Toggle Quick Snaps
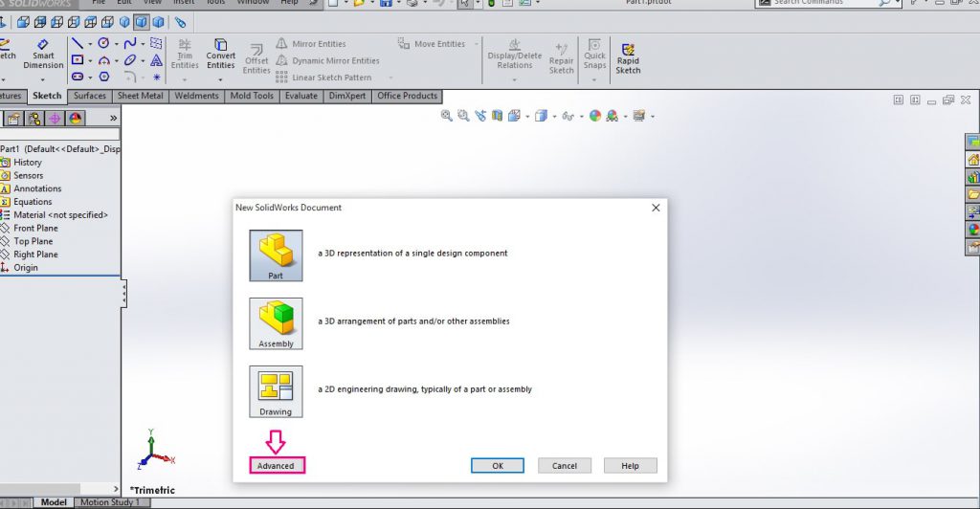The height and width of the screenshot is (509, 980). (x=594, y=55)
